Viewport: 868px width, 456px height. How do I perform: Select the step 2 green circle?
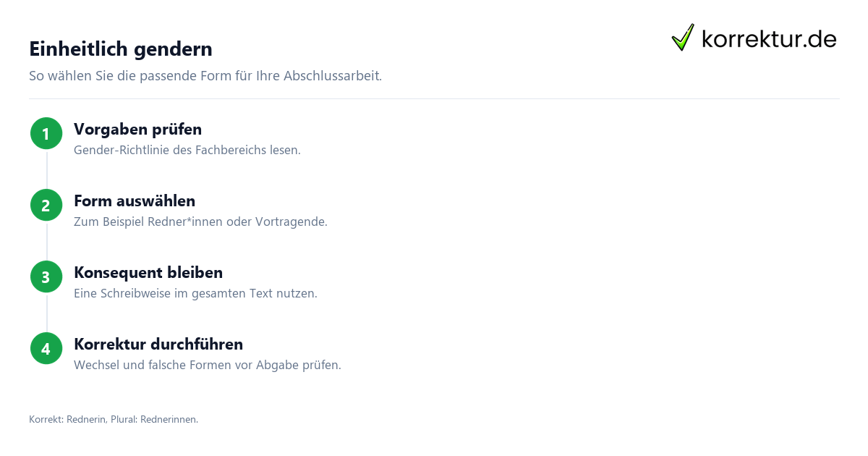click(46, 205)
